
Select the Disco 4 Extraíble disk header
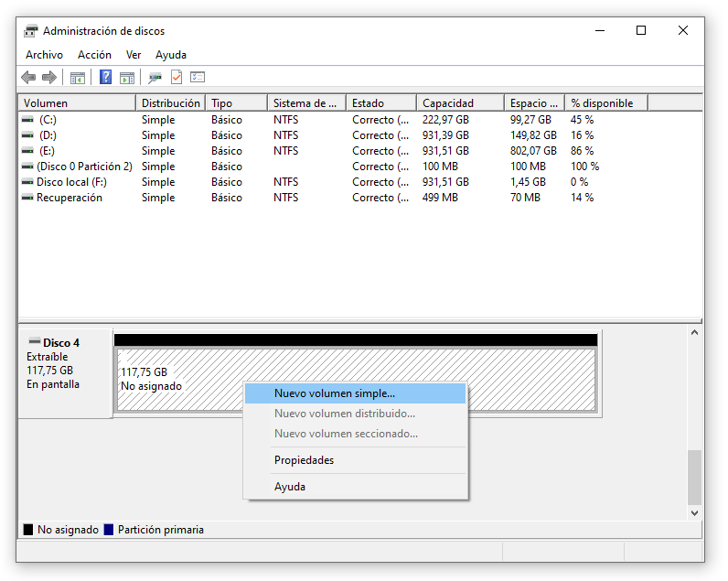pyautogui.click(x=65, y=374)
